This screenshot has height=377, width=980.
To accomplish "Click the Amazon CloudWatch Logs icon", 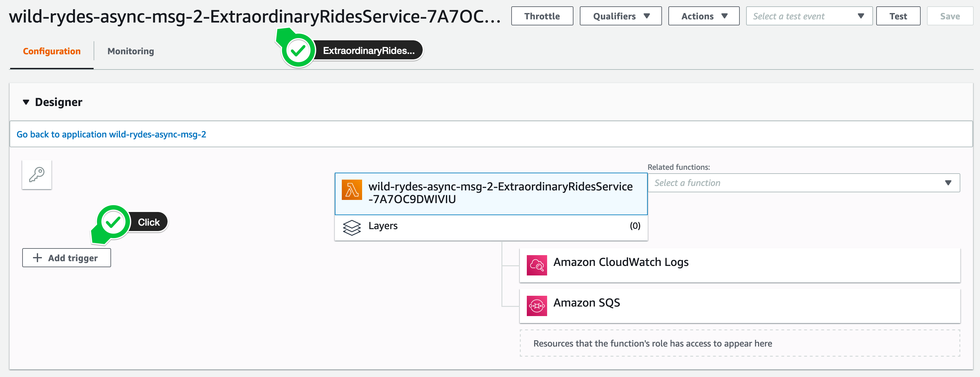I will pos(536,265).
